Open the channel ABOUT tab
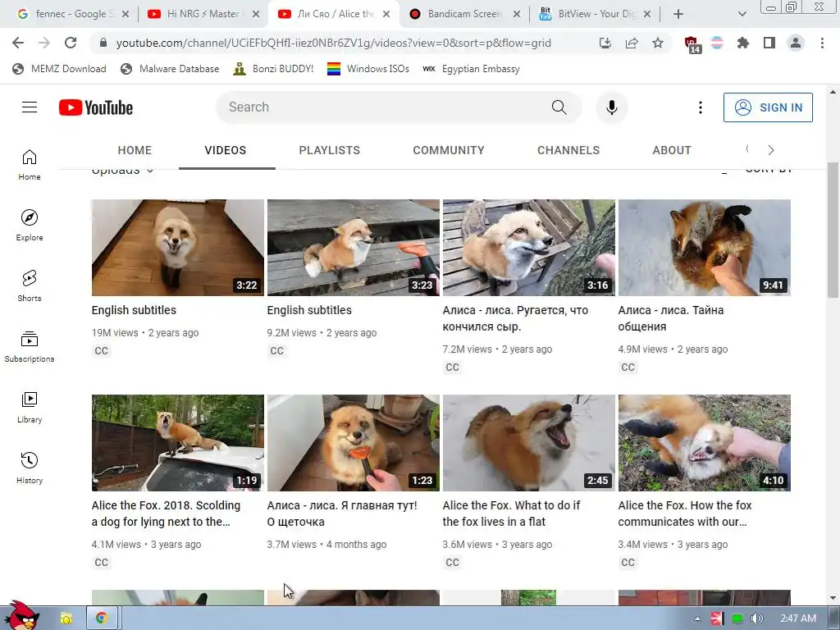This screenshot has height=630, width=840. point(672,150)
